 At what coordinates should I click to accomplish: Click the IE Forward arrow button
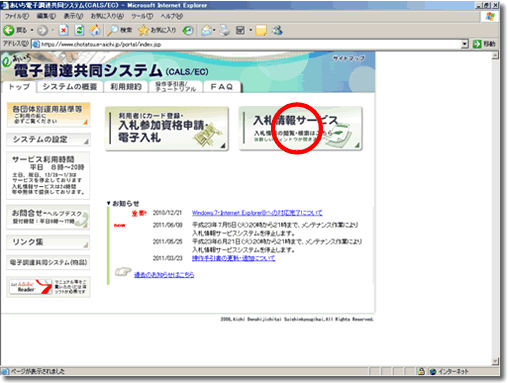42,31
